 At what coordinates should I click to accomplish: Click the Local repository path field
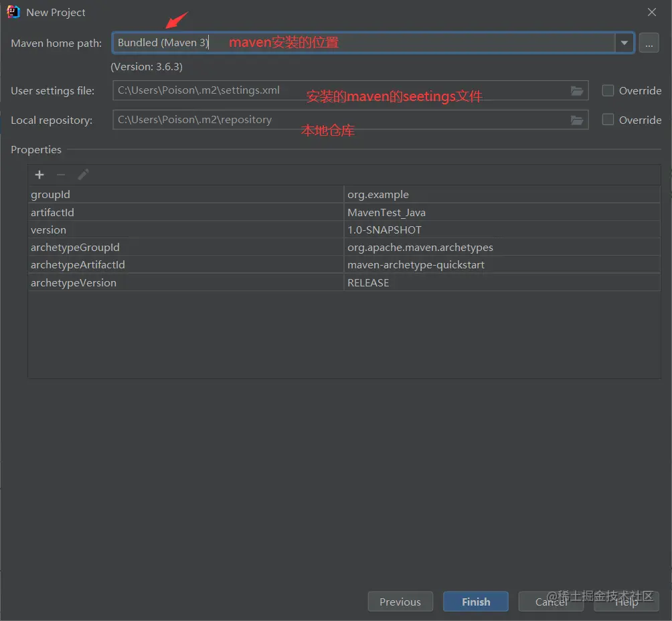coord(350,120)
